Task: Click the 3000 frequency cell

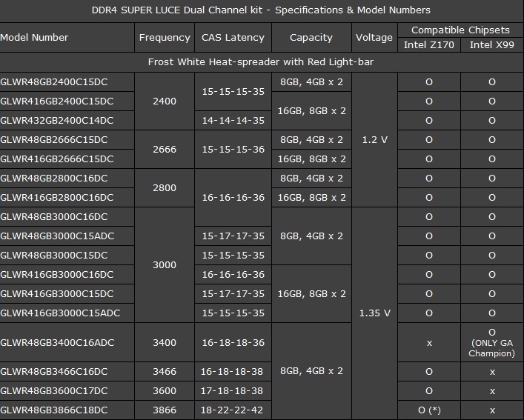Action: point(165,265)
